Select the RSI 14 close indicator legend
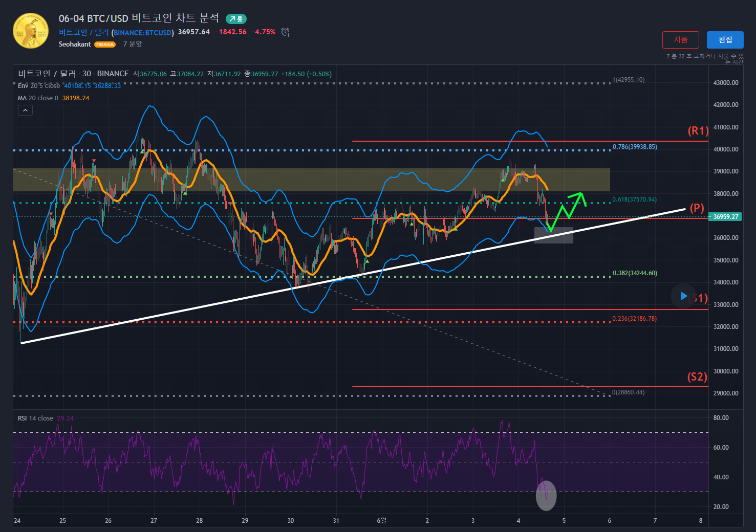 pos(35,418)
